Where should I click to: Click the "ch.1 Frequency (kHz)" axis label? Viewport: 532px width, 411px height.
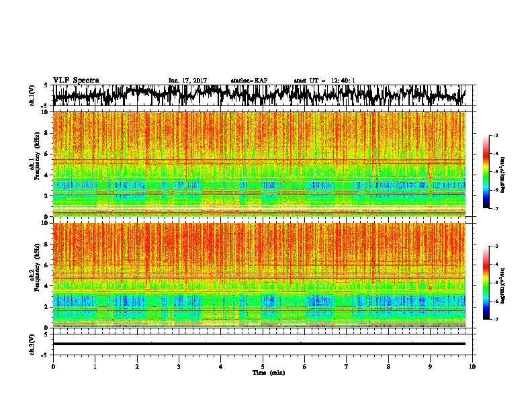[35, 156]
